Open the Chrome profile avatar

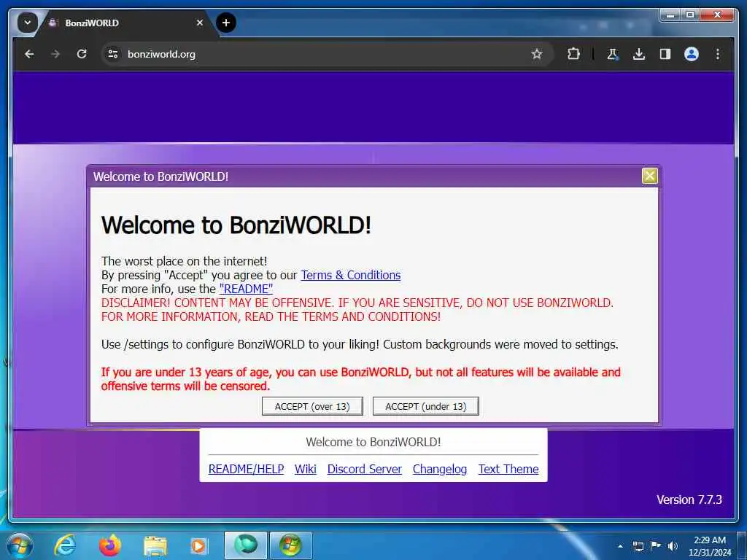point(692,54)
